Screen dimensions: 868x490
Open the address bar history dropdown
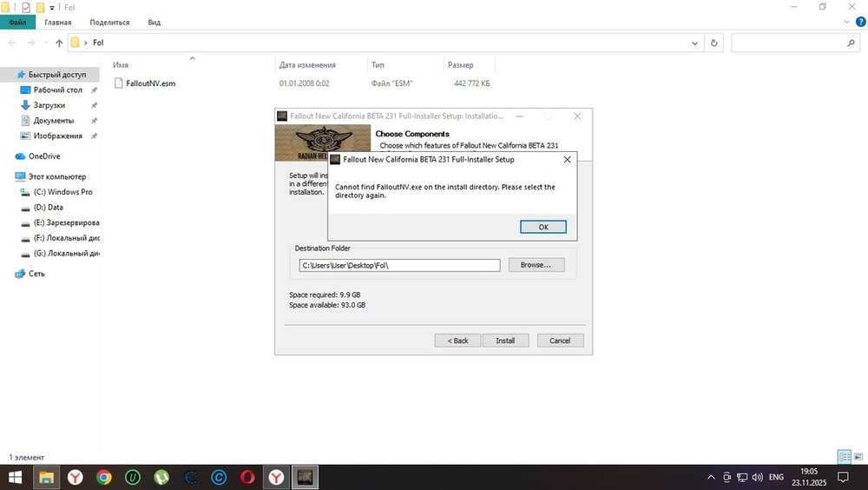click(694, 43)
